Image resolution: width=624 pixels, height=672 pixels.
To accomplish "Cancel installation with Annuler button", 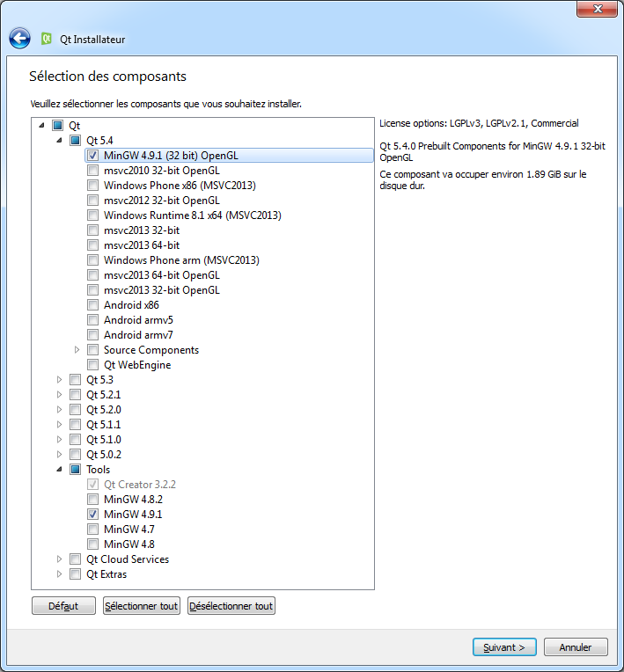I will pos(576,647).
